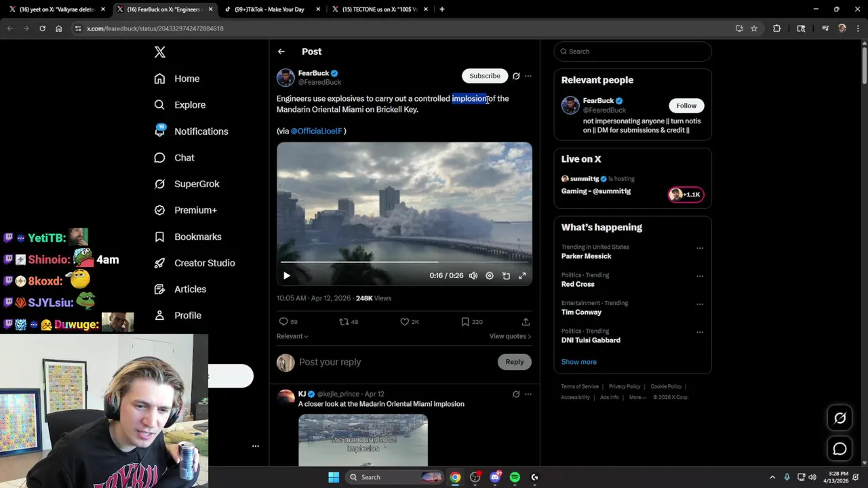868x488 pixels.
Task: Click the X Search box
Action: click(x=633, y=52)
